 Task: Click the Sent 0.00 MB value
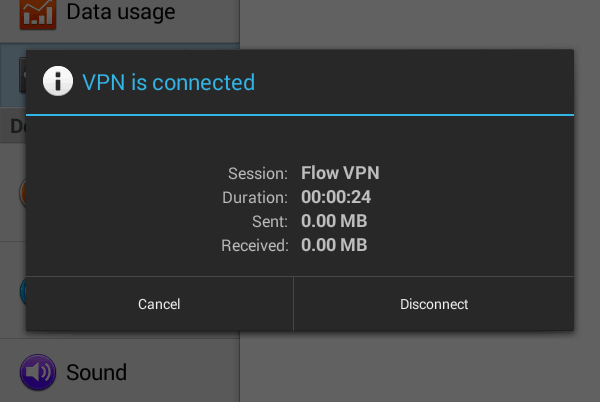[x=334, y=221]
